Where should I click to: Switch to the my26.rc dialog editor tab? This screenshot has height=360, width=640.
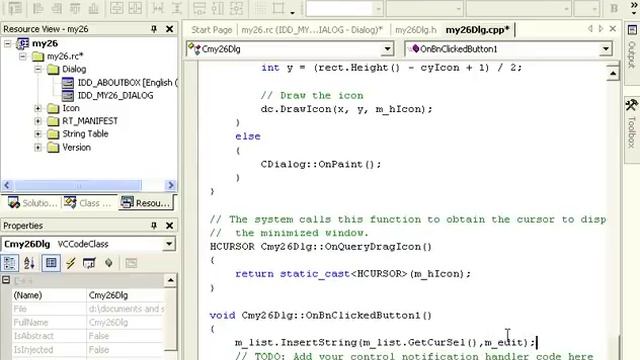coord(312,30)
